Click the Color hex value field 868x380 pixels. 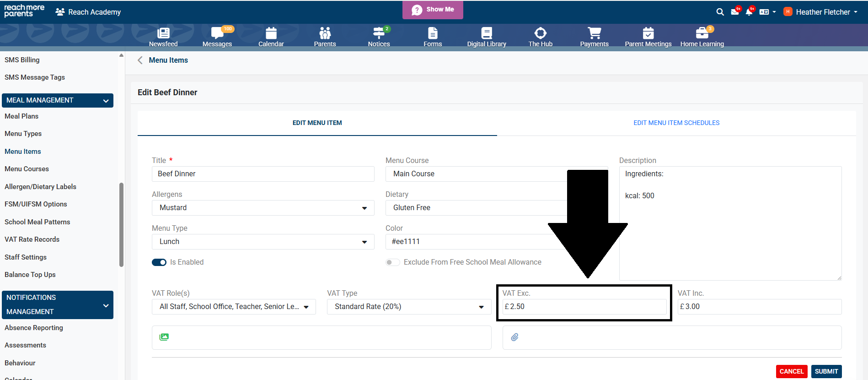(476, 242)
